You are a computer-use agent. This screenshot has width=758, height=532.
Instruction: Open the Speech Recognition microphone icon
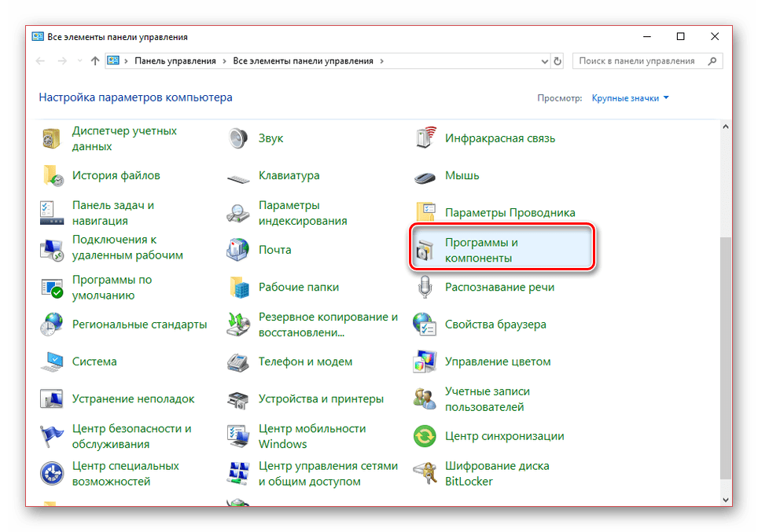pyautogui.click(x=425, y=287)
